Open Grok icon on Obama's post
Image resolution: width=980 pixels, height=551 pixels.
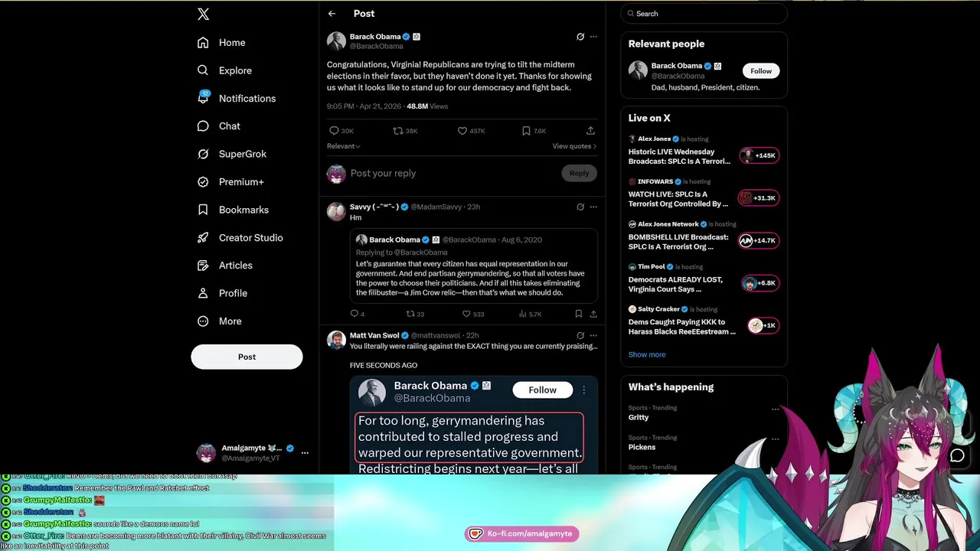pos(580,37)
